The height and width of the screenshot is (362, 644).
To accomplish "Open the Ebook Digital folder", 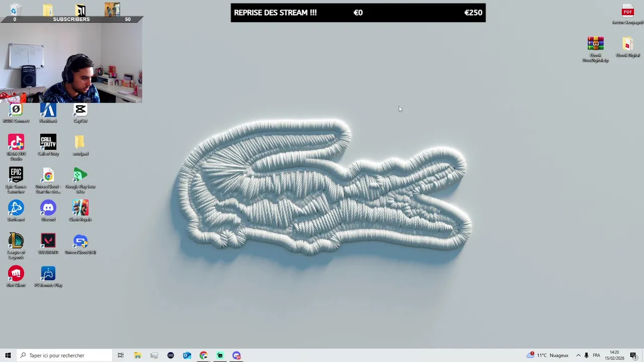I will (628, 47).
